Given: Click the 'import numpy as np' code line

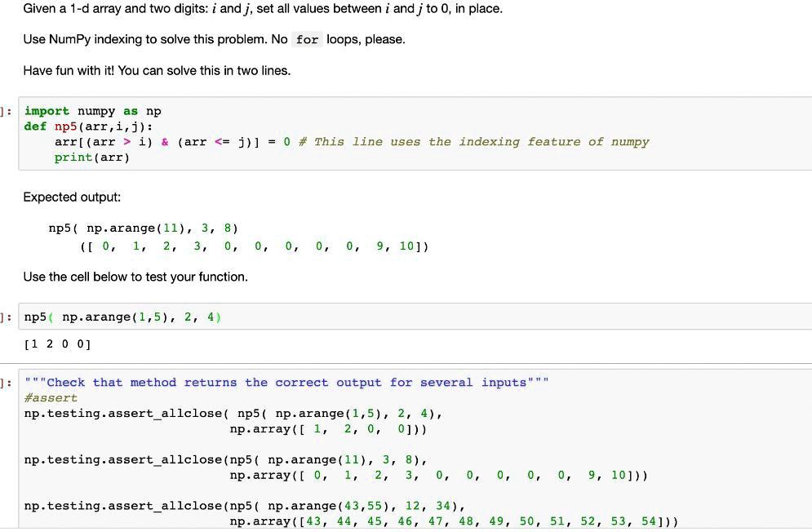Looking at the screenshot, I should (93, 111).
